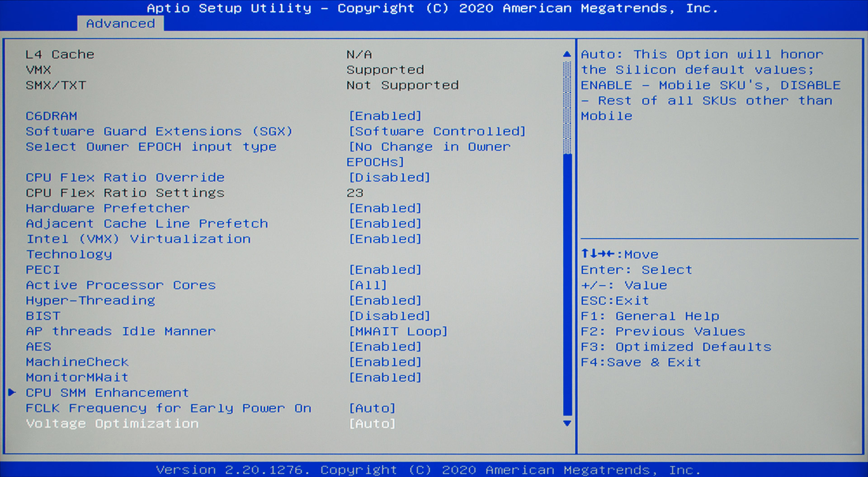Click the VMX Supported info row

225,70
